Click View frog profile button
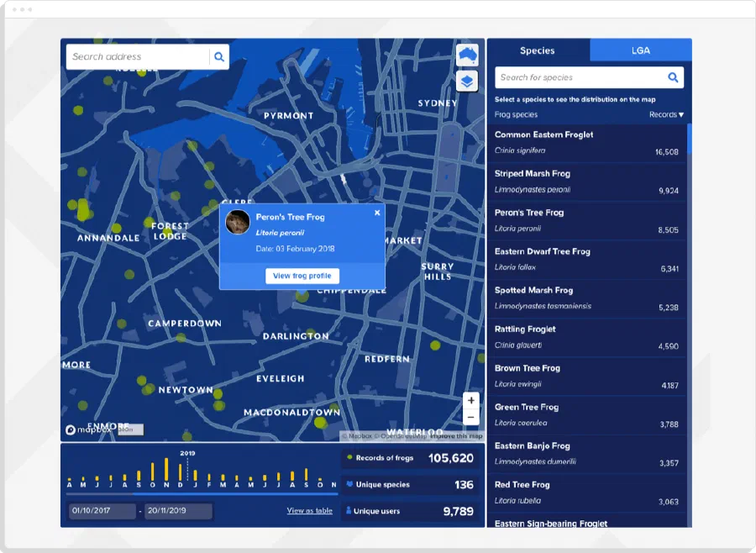This screenshot has height=553, width=756. coord(302,276)
